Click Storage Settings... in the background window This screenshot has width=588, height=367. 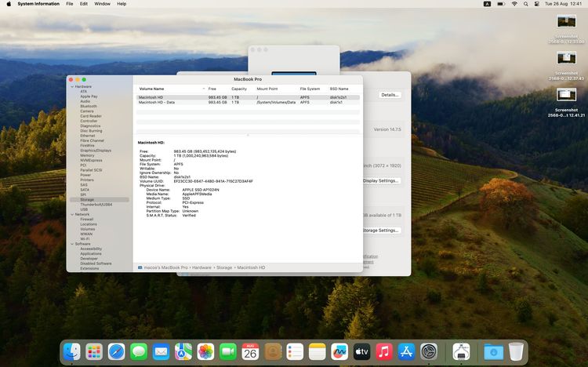click(x=381, y=230)
